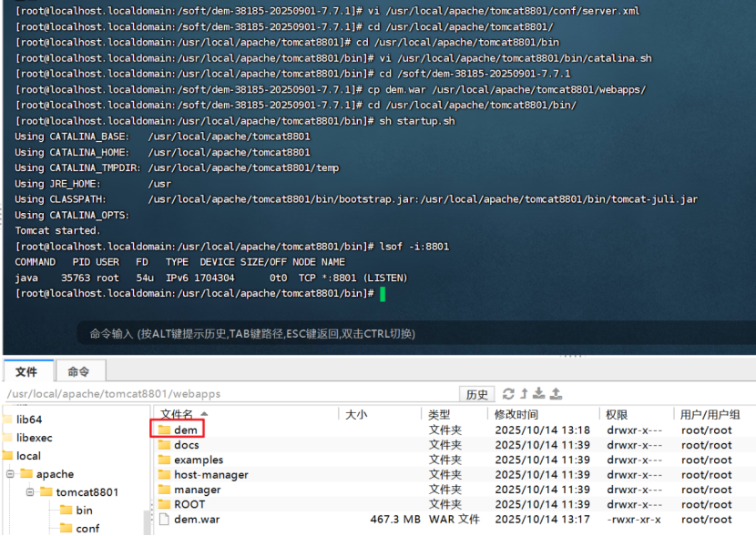Click the dem folder icon
Image resolution: width=756 pixels, height=536 pixels.
(x=165, y=430)
